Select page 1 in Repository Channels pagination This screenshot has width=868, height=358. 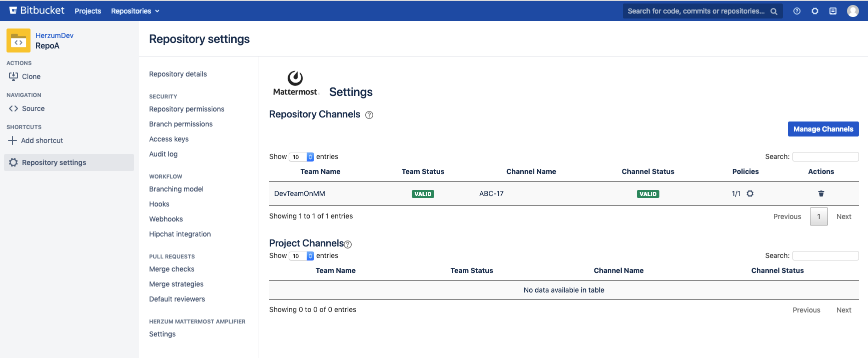[x=819, y=216]
